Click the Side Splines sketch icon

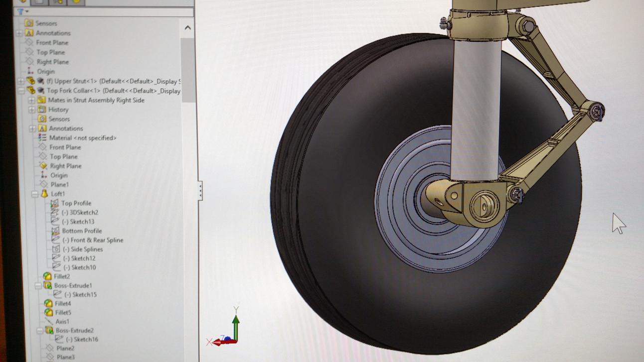[x=56, y=249]
